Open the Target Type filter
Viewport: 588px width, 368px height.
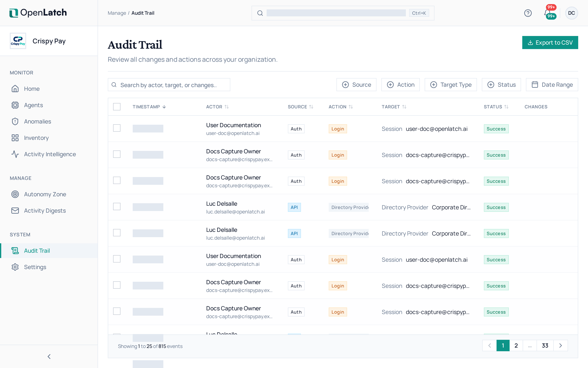[451, 84]
